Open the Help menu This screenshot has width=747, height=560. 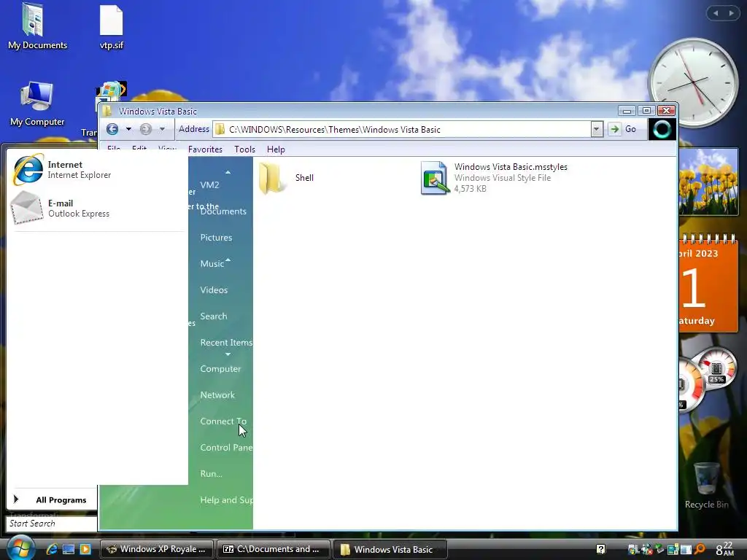coord(276,149)
